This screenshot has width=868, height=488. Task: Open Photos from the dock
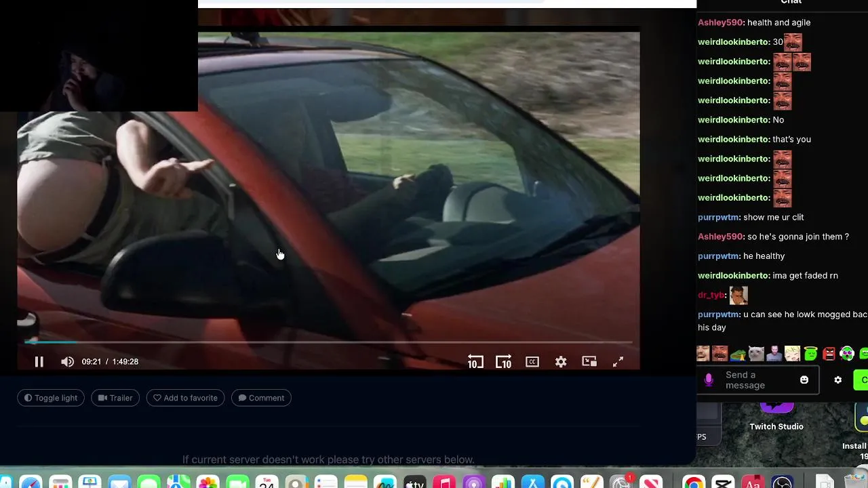[x=208, y=483]
